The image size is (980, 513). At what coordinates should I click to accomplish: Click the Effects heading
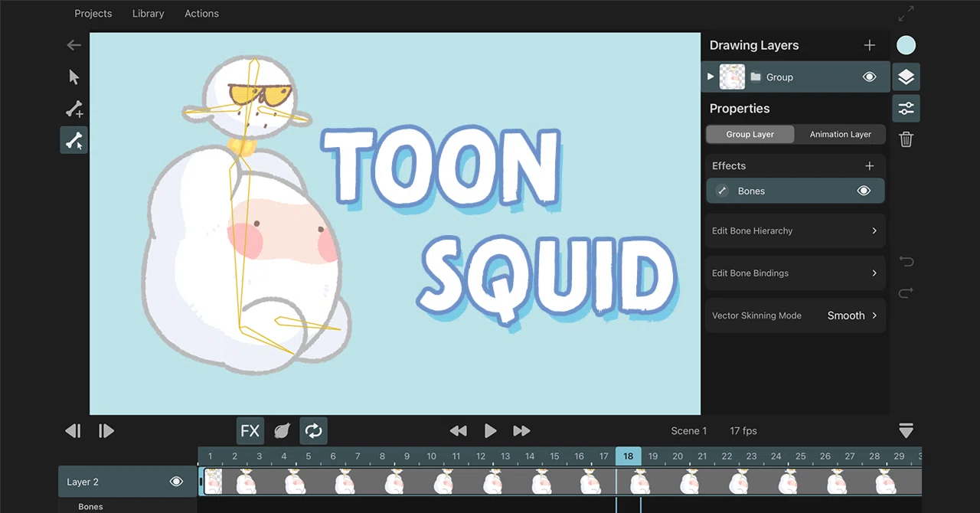point(729,165)
